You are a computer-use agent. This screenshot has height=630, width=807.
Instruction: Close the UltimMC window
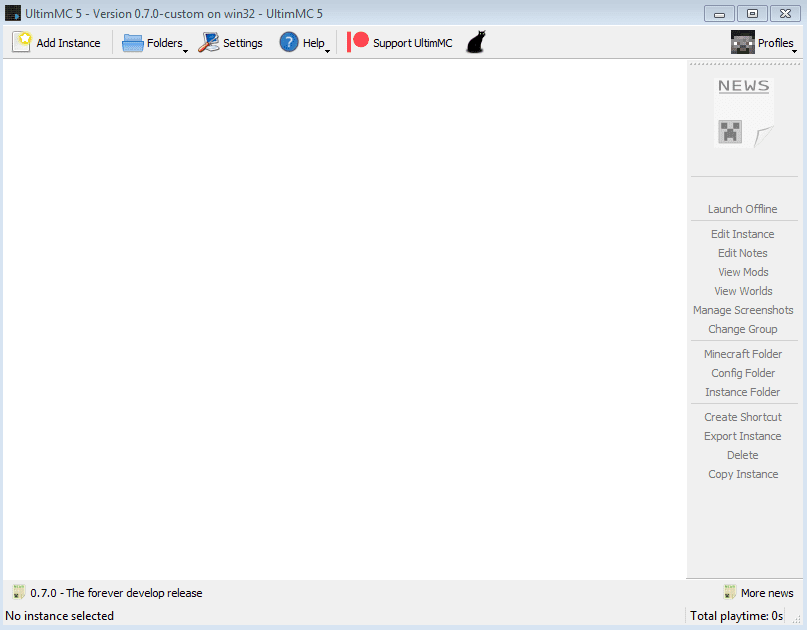pos(785,14)
